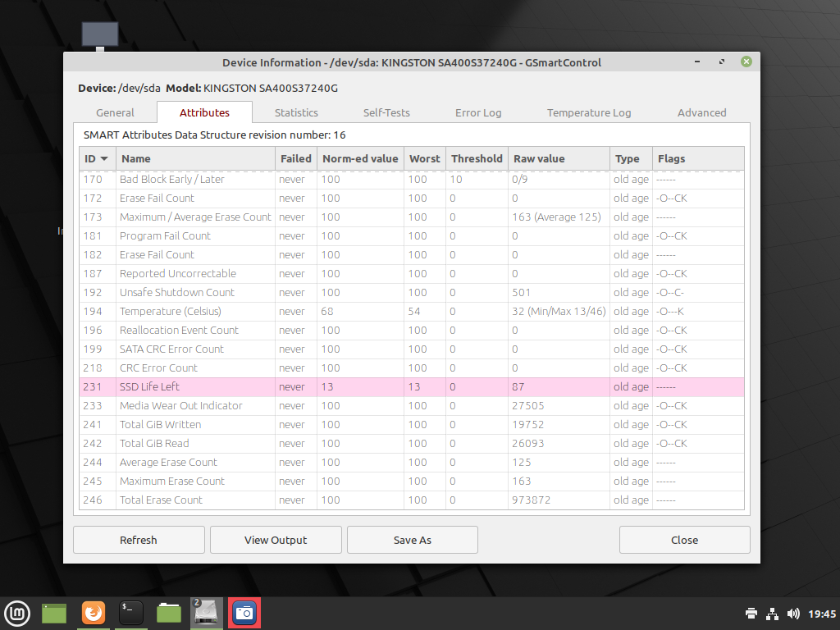This screenshot has width=840, height=630.
Task: Click the "Reported Uncorrectable" attribute
Action: [x=178, y=273]
